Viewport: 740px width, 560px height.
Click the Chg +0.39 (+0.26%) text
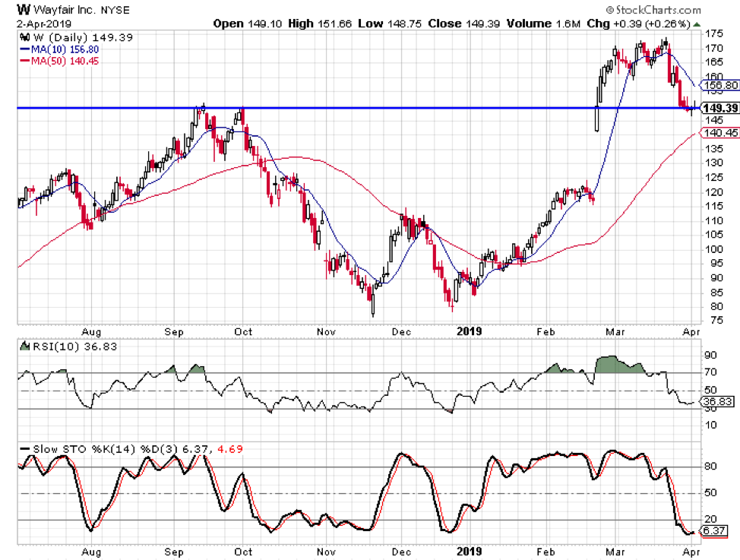pyautogui.click(x=638, y=24)
